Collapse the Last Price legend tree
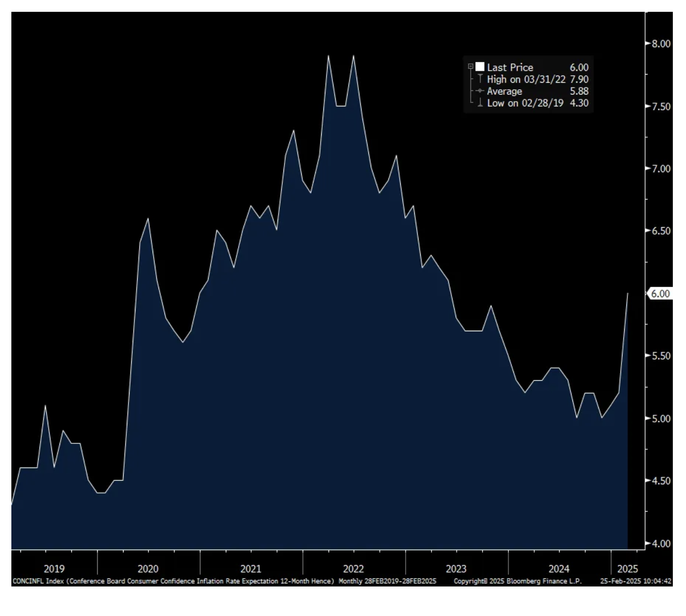 (471, 67)
